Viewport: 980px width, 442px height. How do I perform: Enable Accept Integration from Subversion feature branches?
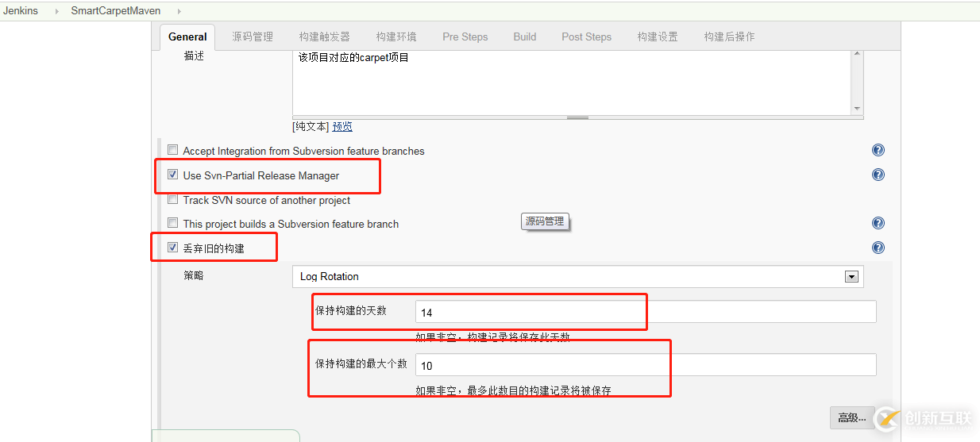click(172, 150)
